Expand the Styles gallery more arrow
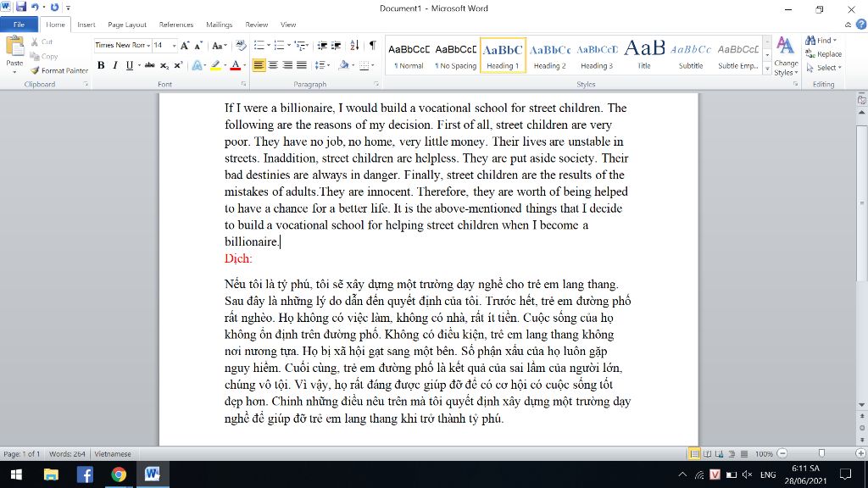The width and height of the screenshot is (868, 488). [767, 69]
